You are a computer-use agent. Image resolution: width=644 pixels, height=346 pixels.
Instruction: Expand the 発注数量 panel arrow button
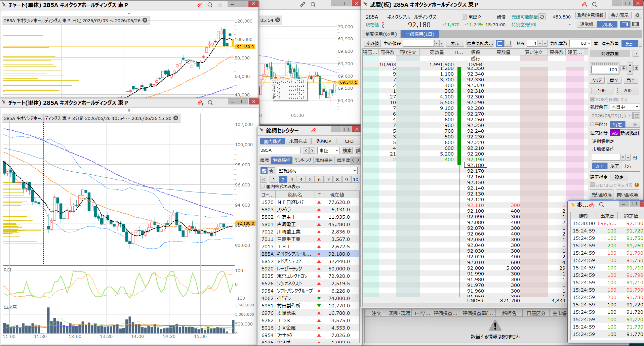[x=636, y=53]
